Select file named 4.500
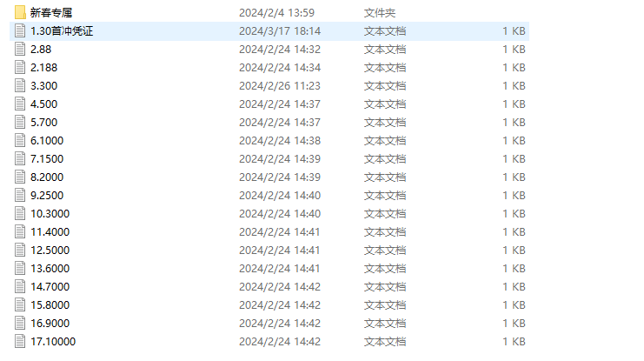The image size is (644, 361). point(44,104)
